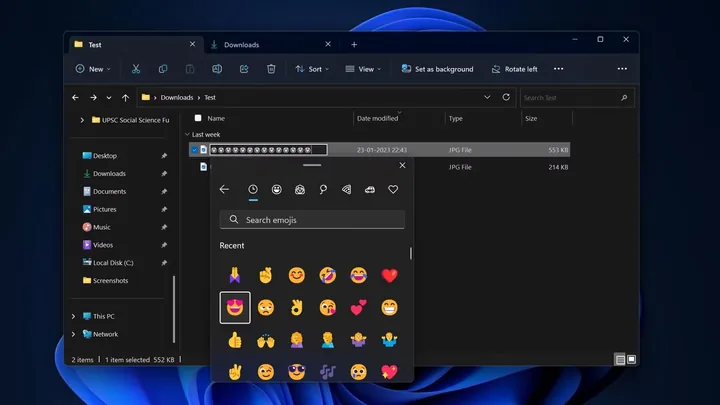Viewport: 720px width, 405px height.
Task: Click Set as background button
Action: [x=438, y=69]
